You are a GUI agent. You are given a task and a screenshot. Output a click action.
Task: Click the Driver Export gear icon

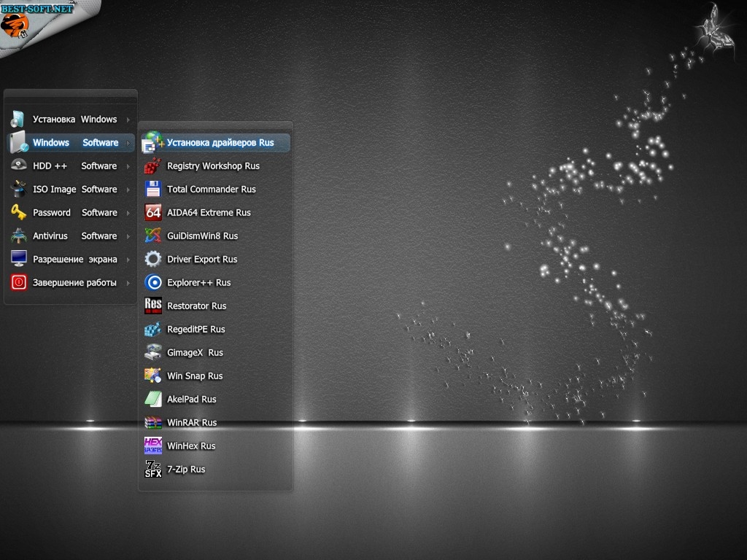pyautogui.click(x=153, y=259)
